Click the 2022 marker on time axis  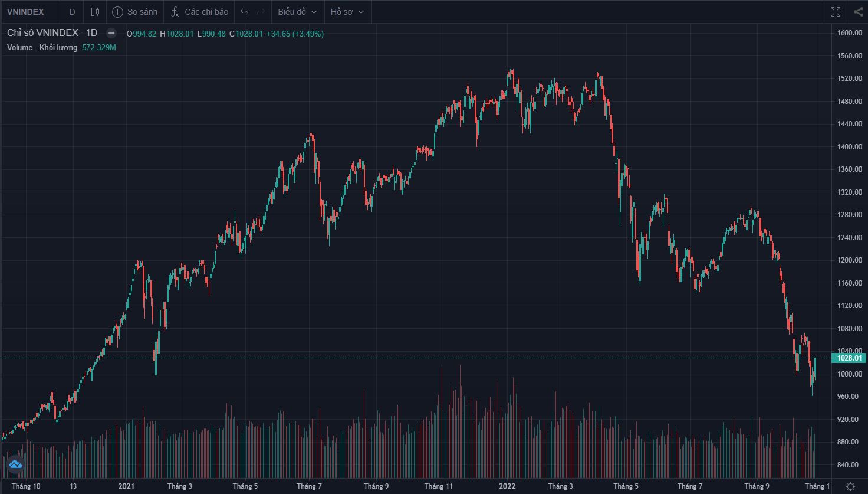tap(507, 486)
